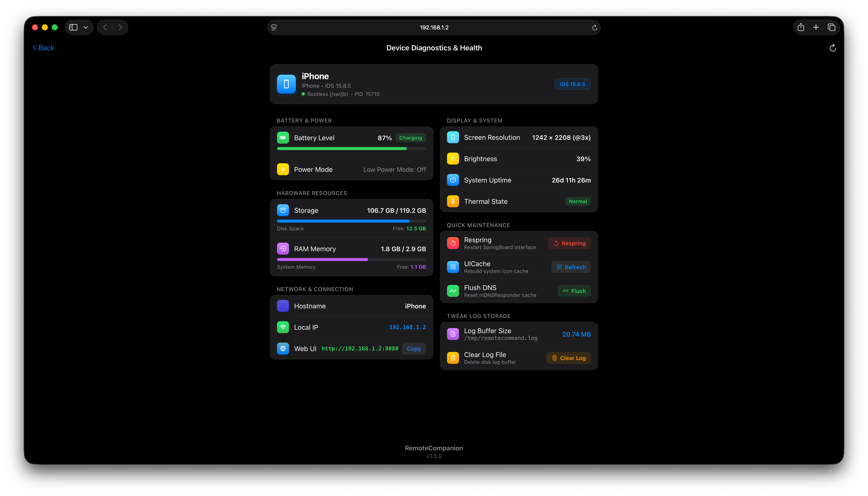Open the sidebar options dropdown chevron
This screenshot has height=496, width=868.
pyautogui.click(x=86, y=27)
